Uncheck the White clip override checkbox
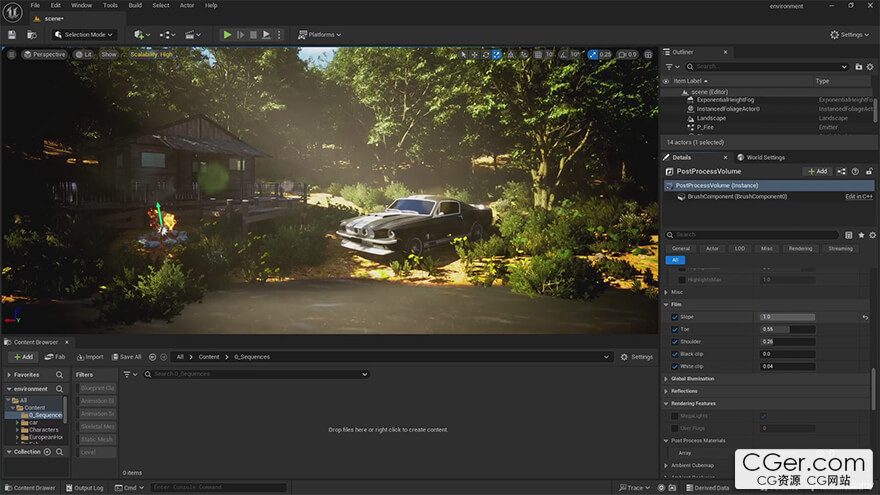Image resolution: width=880 pixels, height=495 pixels. pos(675,365)
